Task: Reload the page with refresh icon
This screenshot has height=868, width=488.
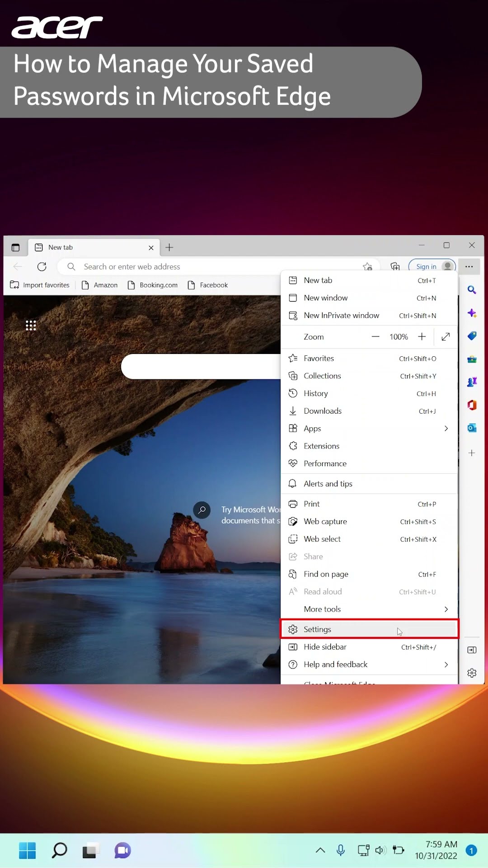Action: (x=42, y=267)
